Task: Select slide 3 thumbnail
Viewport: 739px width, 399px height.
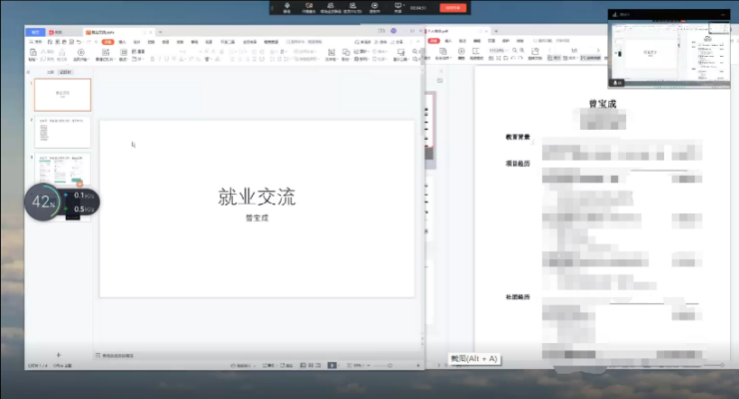Action: [62, 169]
